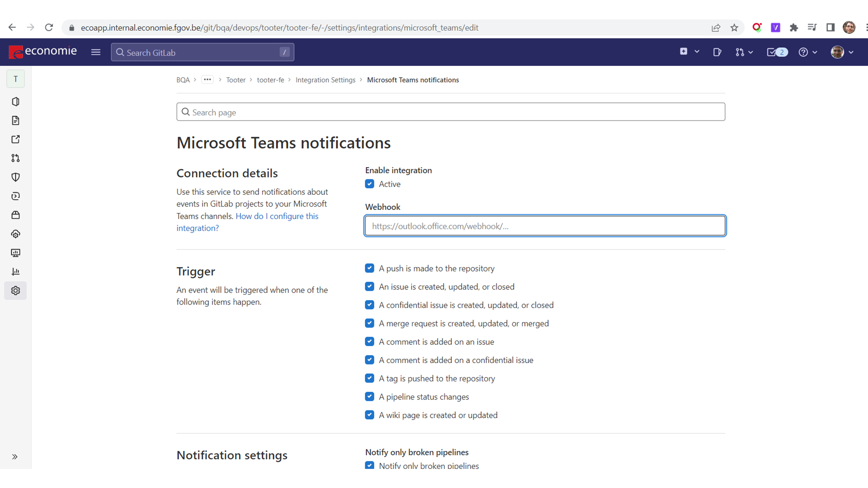Viewport: 868px width, 488px height.
Task: Click the Webhook URL input field
Action: [x=545, y=226]
